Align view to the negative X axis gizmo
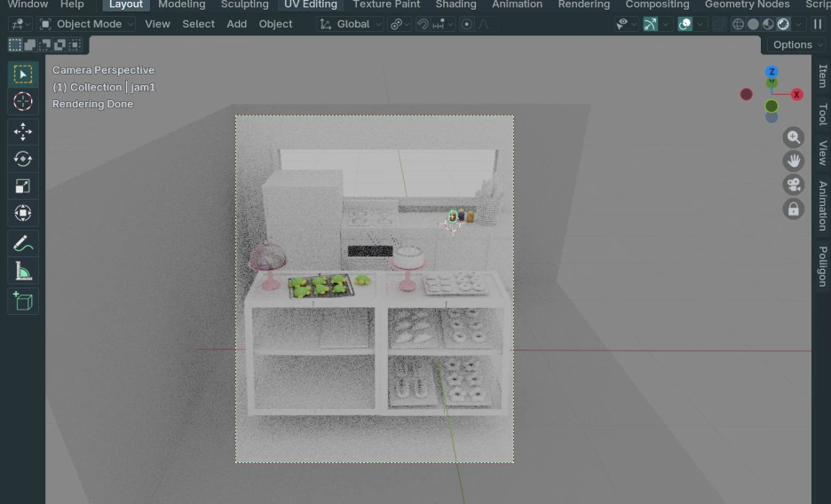831x504 pixels. pos(746,94)
